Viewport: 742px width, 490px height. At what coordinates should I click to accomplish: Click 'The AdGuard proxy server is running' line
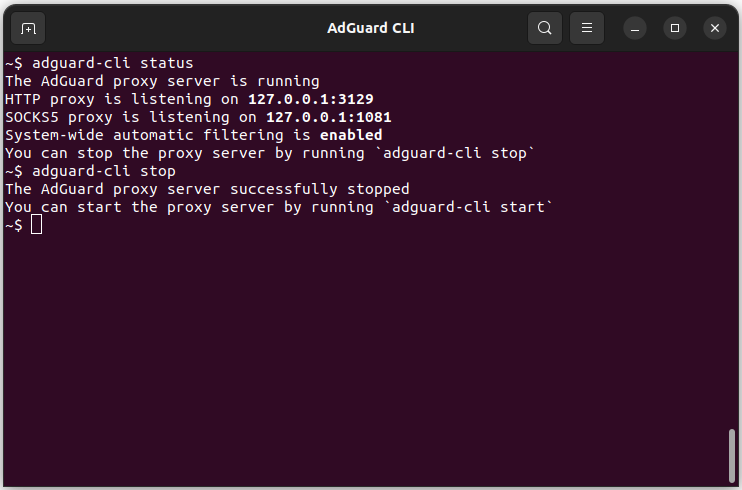click(162, 81)
